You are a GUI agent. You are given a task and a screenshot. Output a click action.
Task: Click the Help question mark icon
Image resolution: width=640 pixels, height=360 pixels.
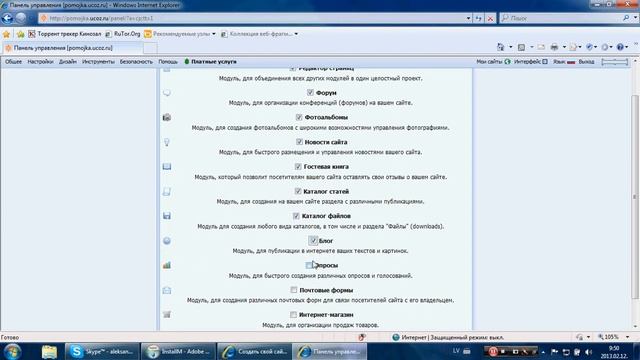620,47
